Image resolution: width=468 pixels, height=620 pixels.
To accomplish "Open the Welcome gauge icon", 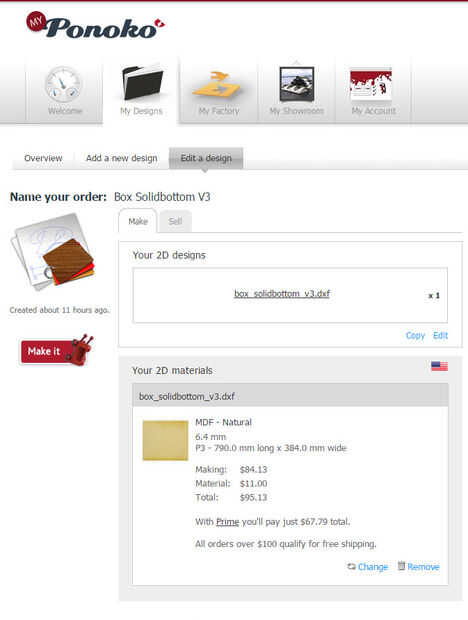I will 63,84.
